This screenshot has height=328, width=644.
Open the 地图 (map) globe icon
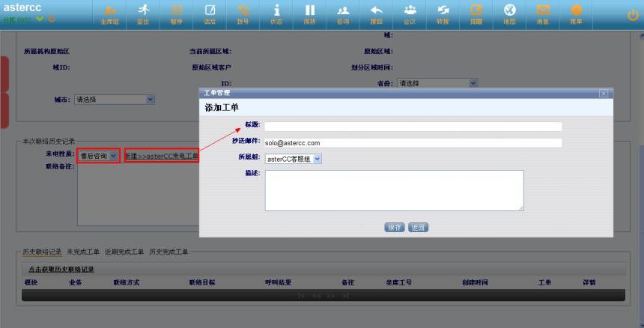point(510,13)
